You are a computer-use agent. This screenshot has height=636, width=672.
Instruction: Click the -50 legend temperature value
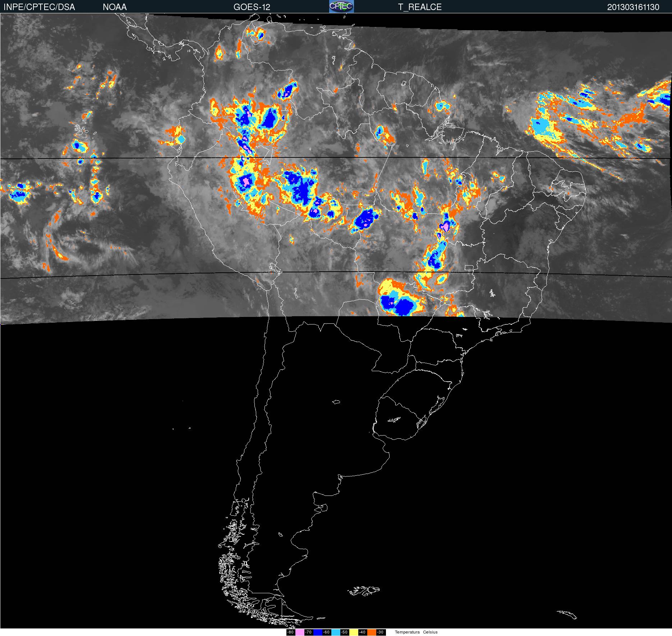point(344,632)
